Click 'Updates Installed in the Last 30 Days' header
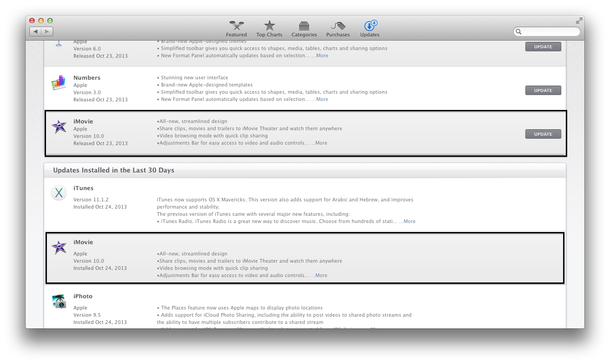 coord(114,170)
